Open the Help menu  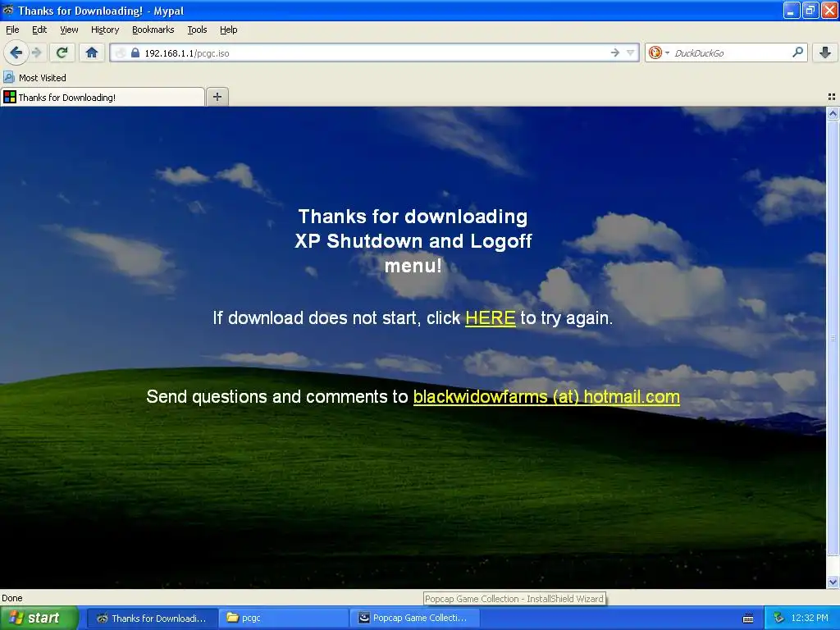tap(228, 30)
